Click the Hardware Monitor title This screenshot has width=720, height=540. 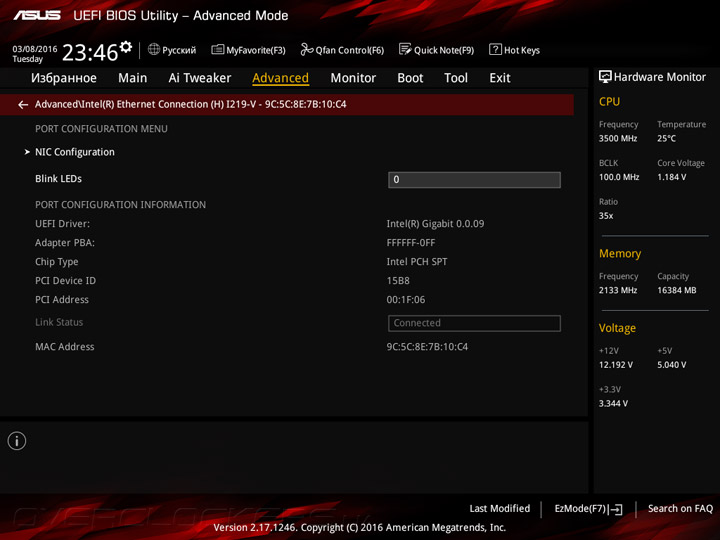[x=660, y=77]
